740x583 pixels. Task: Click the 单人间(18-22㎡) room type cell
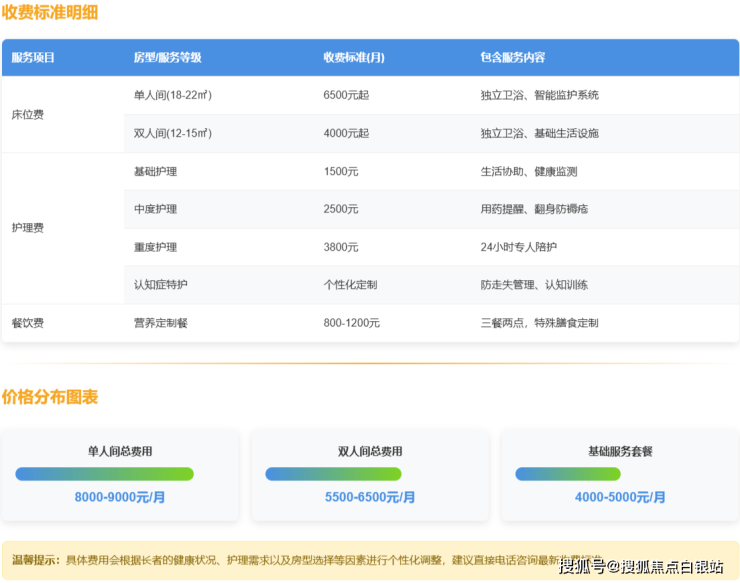click(x=172, y=95)
